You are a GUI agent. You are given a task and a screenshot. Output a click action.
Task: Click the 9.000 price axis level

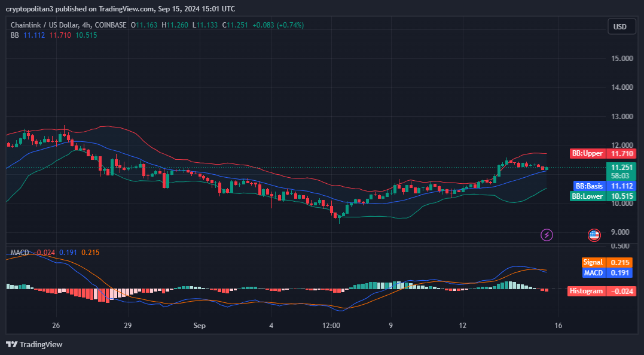point(622,232)
